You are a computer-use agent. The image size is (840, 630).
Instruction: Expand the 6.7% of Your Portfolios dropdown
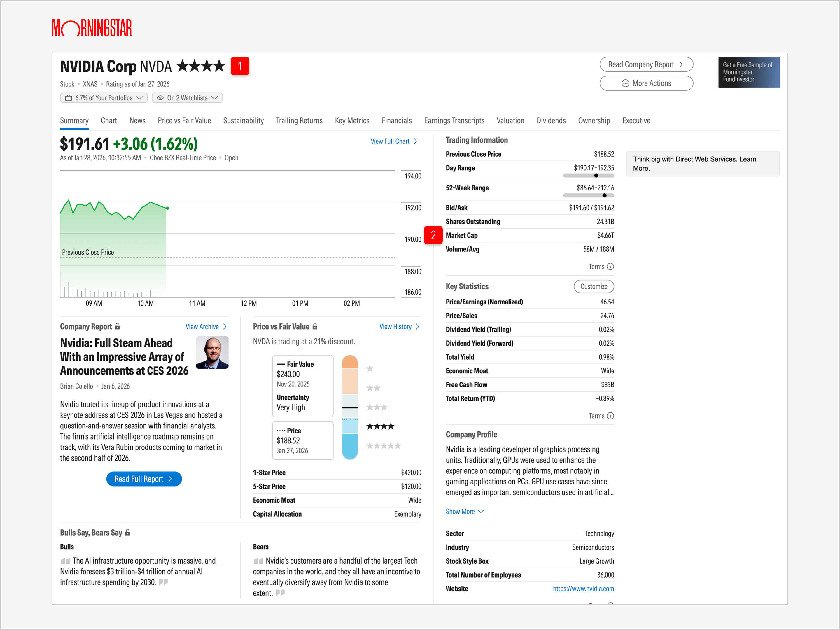click(x=104, y=98)
